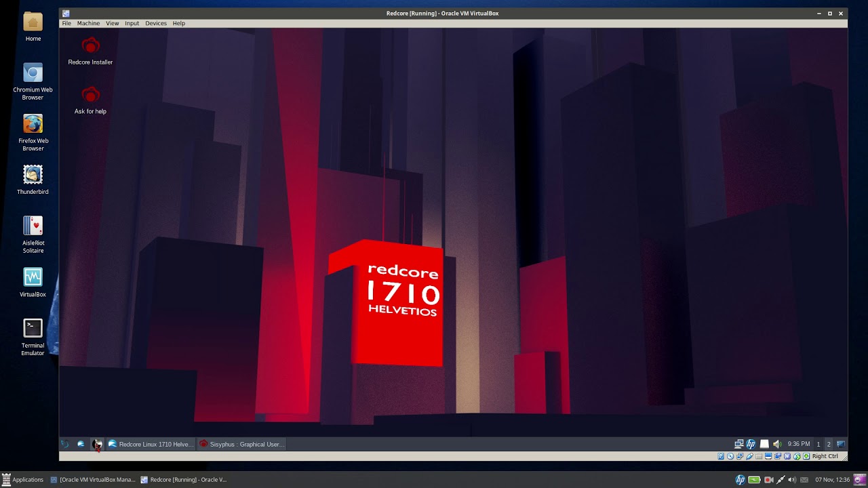The height and width of the screenshot is (488, 868).
Task: Switch to guest workspace 2
Action: click(829, 444)
